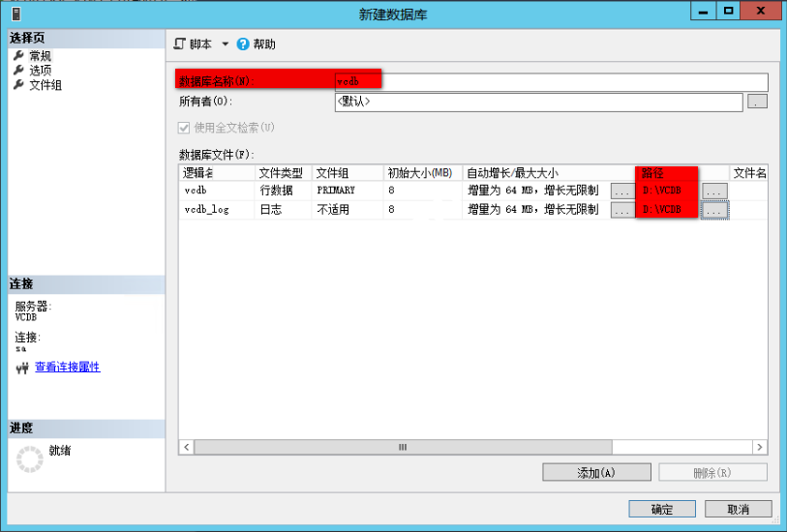Image resolution: width=787 pixels, height=532 pixels.
Task: Browse path for vcdb data file
Action: point(714,192)
